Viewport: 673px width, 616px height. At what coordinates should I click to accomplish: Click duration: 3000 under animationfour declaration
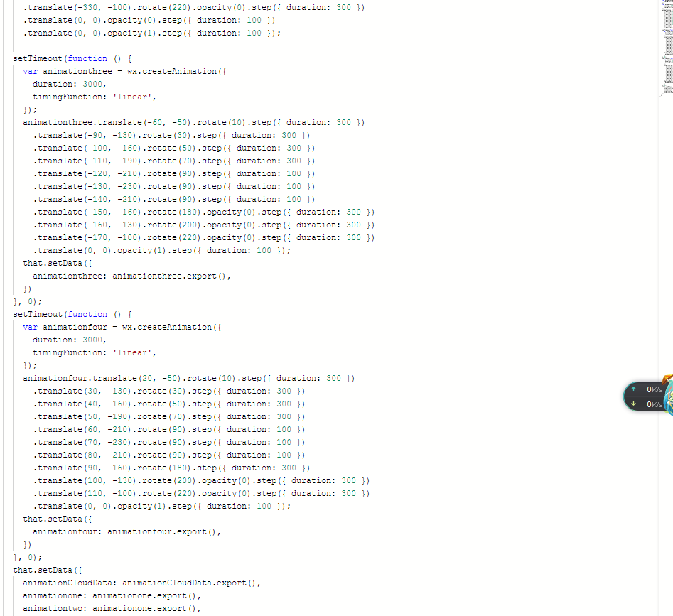pos(70,340)
